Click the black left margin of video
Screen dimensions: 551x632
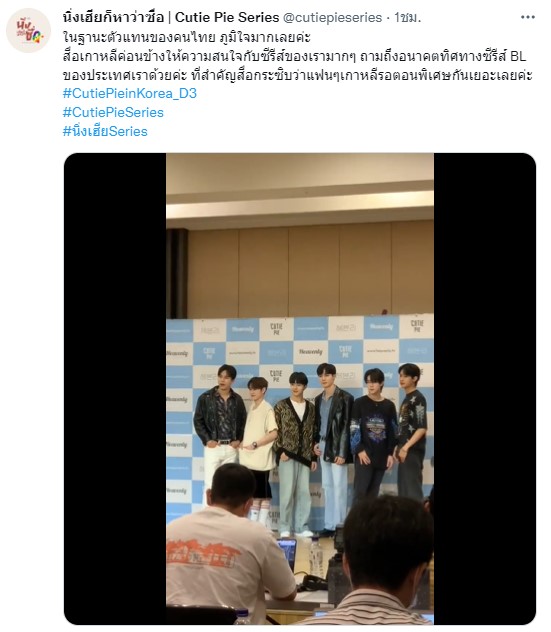[115, 389]
